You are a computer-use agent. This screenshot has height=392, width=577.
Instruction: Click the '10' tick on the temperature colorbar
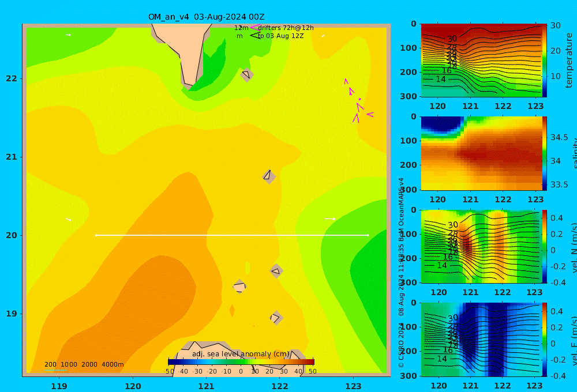(555, 76)
